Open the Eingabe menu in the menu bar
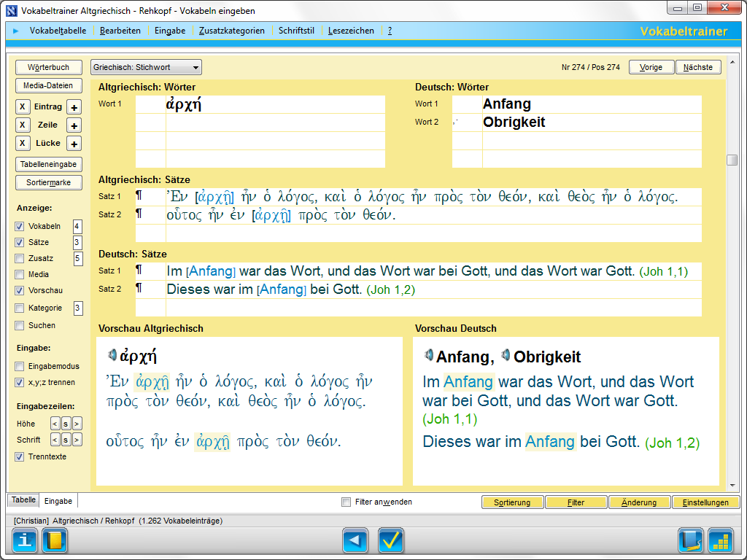The image size is (747, 560). tap(170, 31)
